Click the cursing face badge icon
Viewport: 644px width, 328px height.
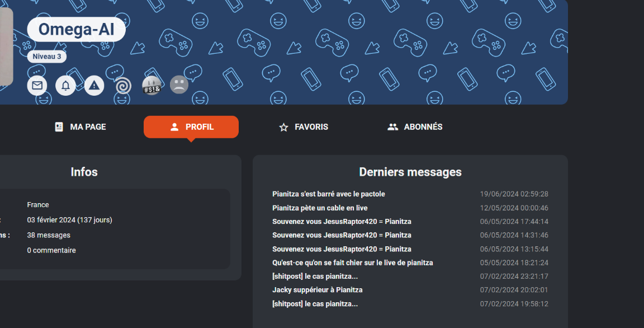pos(151,86)
